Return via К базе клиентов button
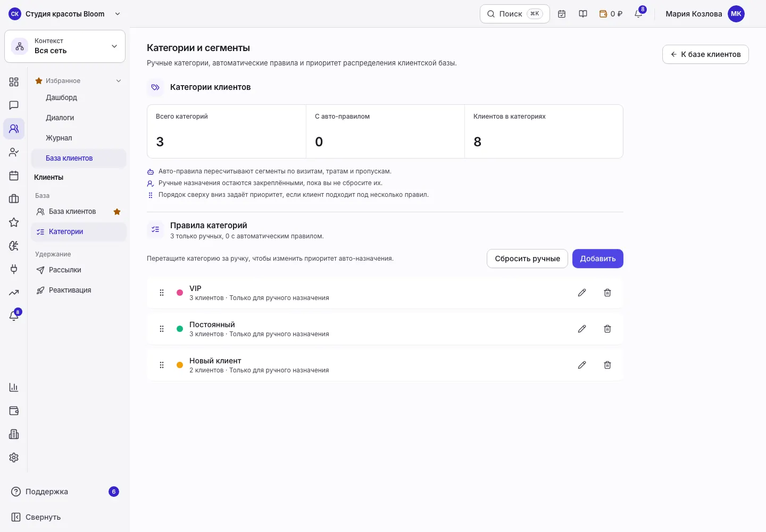The height and width of the screenshot is (532, 766). coord(705,54)
